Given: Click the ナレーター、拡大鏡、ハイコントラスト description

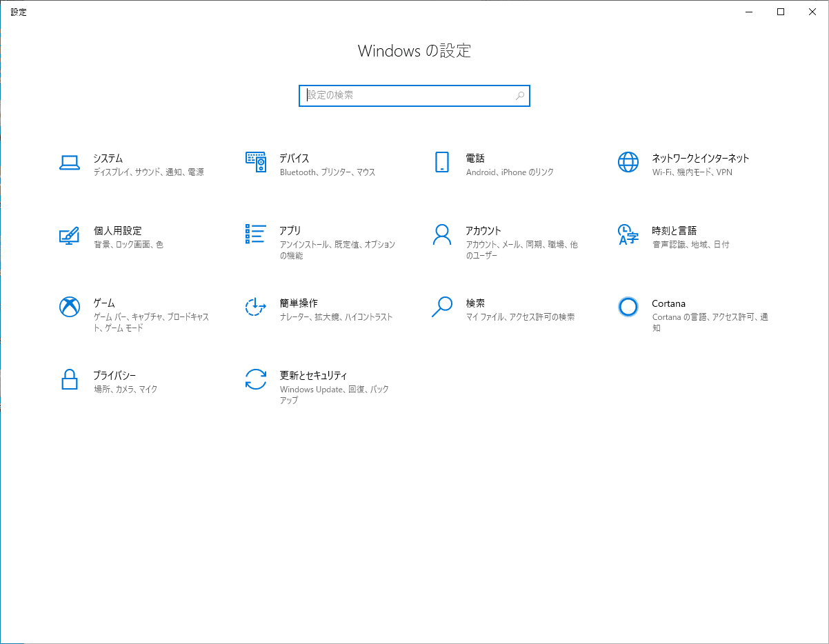Looking at the screenshot, I should coord(337,317).
